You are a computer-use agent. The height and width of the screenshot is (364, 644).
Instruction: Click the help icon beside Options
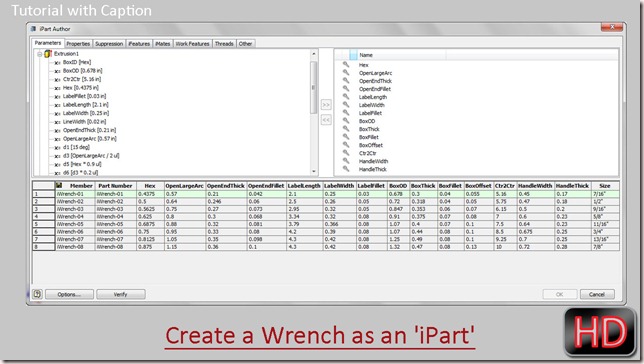(37, 294)
